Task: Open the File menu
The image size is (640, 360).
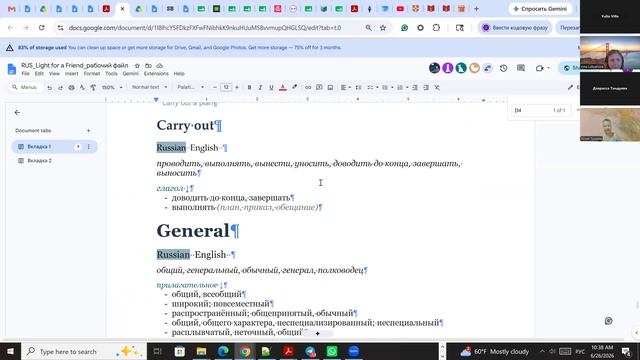Action: tap(25, 74)
